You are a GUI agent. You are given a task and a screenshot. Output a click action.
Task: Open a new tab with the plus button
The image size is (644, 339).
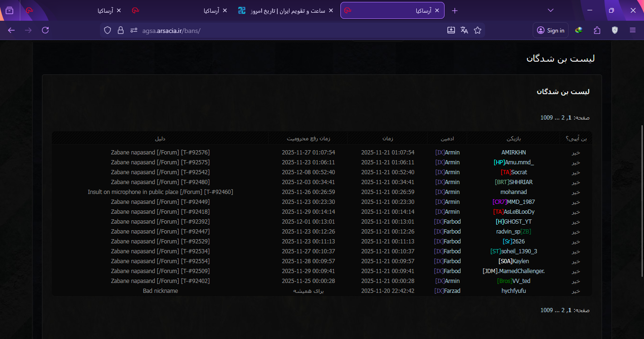point(454,10)
